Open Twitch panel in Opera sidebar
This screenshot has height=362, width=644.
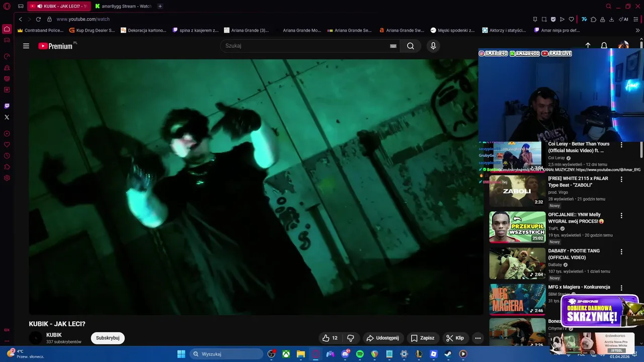(x=7, y=106)
